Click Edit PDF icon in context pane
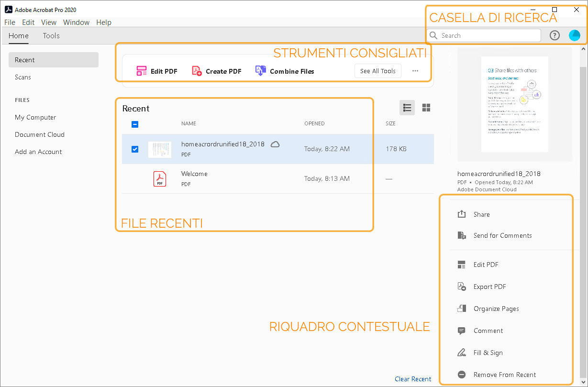The image size is (588, 387). tap(462, 265)
